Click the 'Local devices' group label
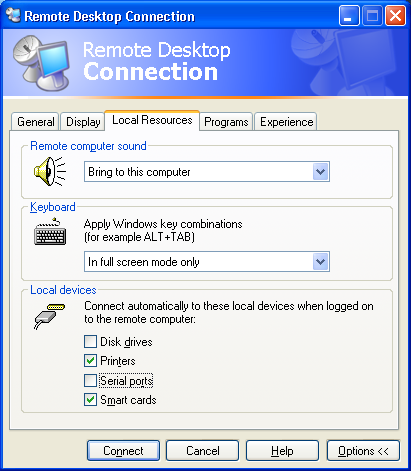Viewport: 411px width, 471px height. [x=63, y=290]
